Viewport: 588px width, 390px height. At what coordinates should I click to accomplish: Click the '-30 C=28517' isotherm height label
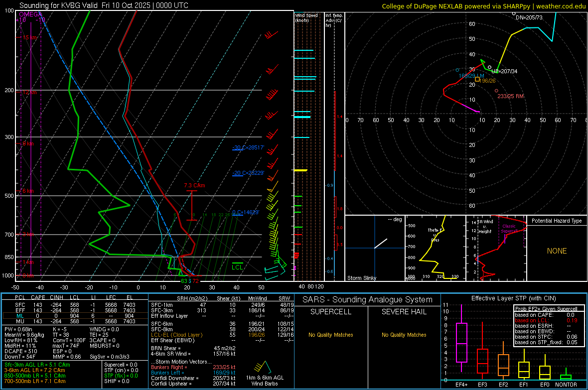[248, 147]
